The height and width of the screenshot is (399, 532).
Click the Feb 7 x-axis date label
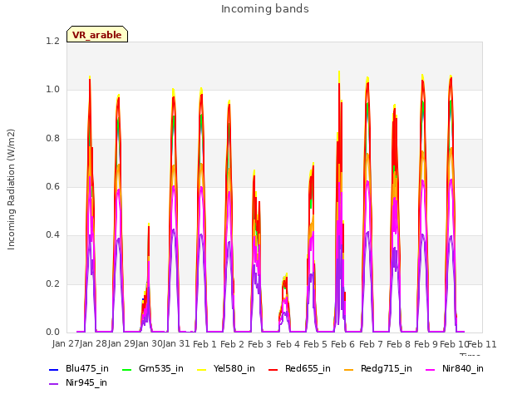[x=371, y=344]
